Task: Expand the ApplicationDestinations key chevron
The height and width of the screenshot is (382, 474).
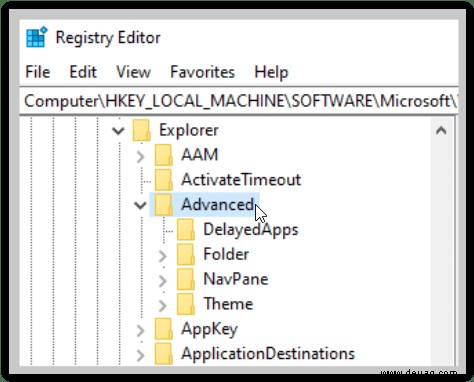Action: 141,355
